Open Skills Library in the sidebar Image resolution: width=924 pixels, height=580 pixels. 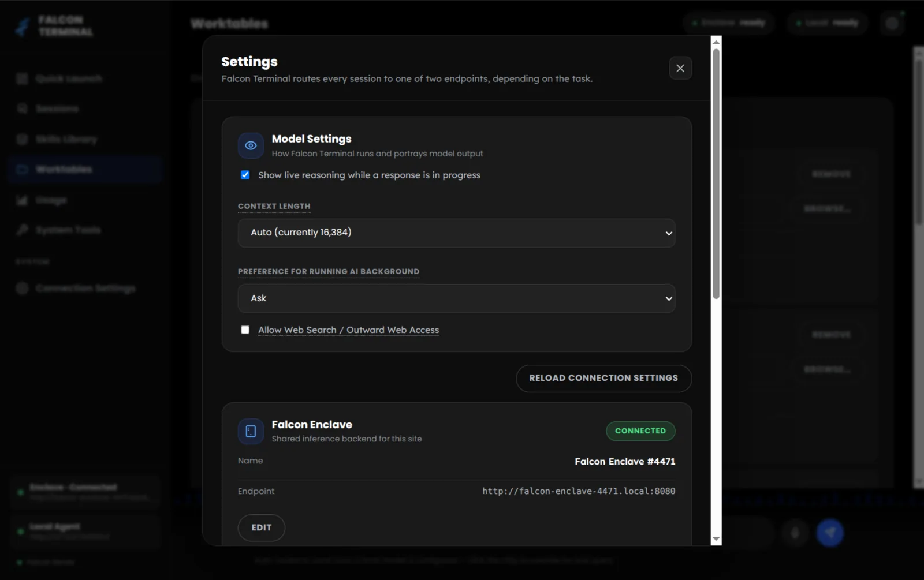point(85,139)
